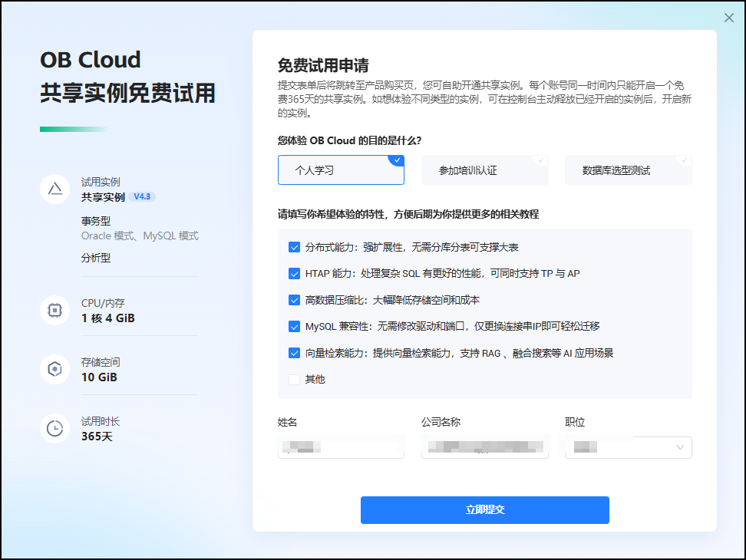The image size is (746, 560).
Task: Select the 个人学习 purpose option
Action: (x=341, y=170)
